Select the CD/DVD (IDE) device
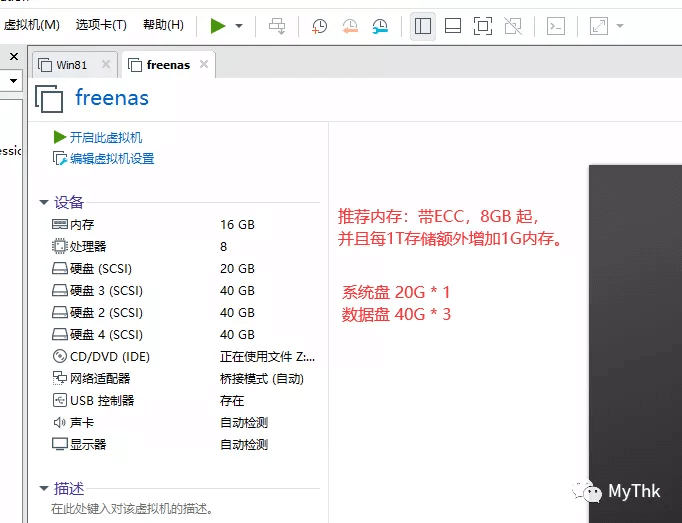Viewport: 682px width, 523px height. (185, 356)
